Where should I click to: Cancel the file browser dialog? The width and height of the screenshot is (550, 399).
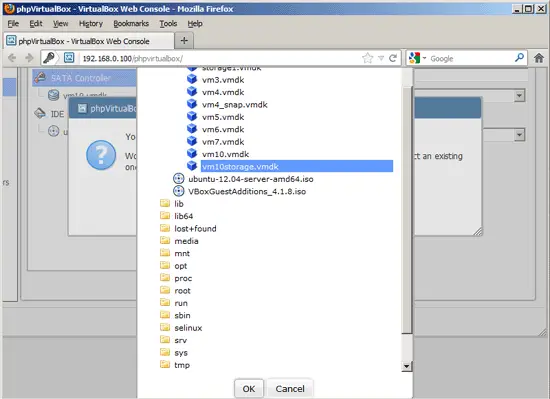point(290,388)
